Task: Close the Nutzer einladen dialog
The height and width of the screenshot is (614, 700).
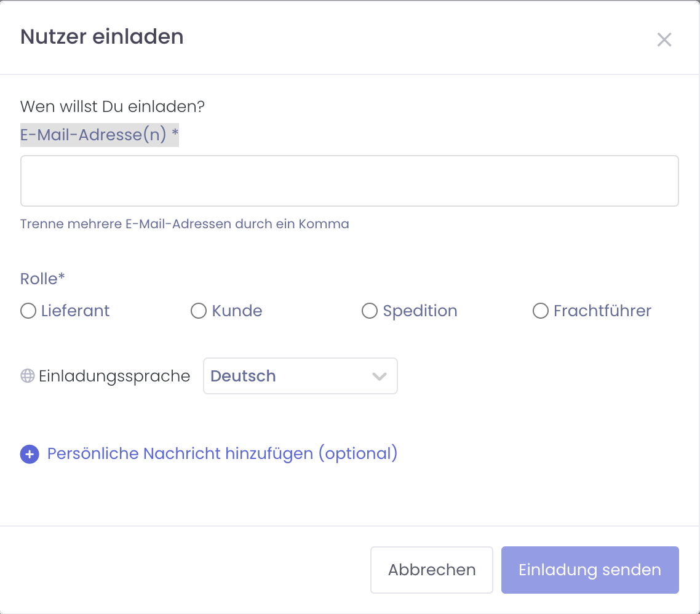Action: coord(664,40)
